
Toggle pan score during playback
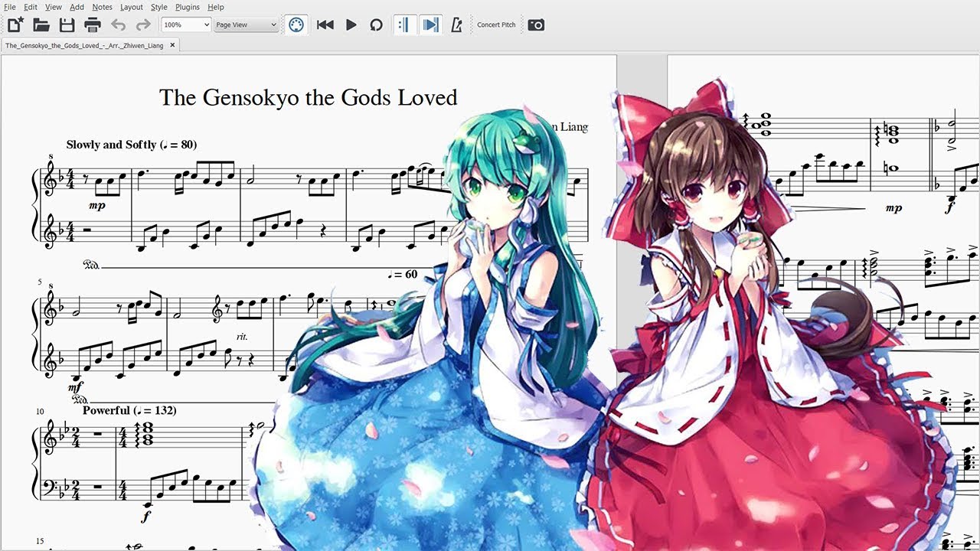coord(431,24)
